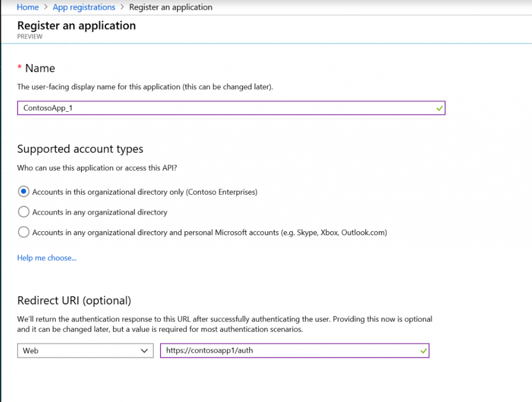Click the green checkmark in the Name field
Screen dimensions: 532x402
pyautogui.click(x=439, y=108)
